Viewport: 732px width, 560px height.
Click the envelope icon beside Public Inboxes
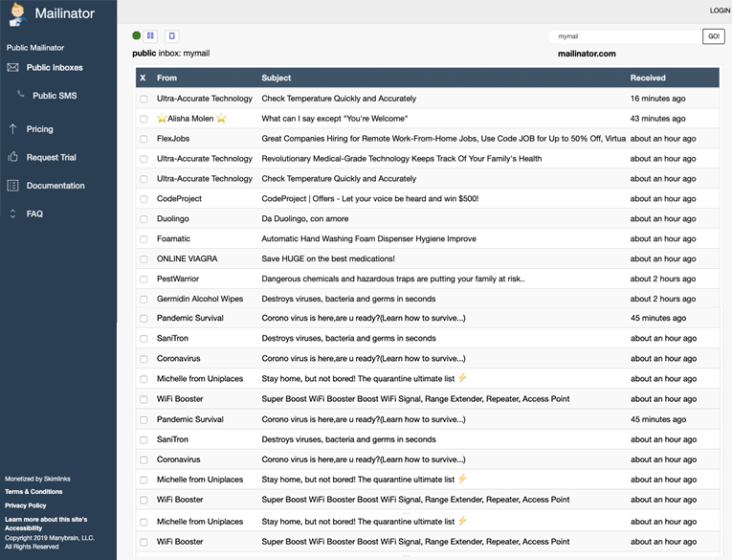(x=13, y=68)
